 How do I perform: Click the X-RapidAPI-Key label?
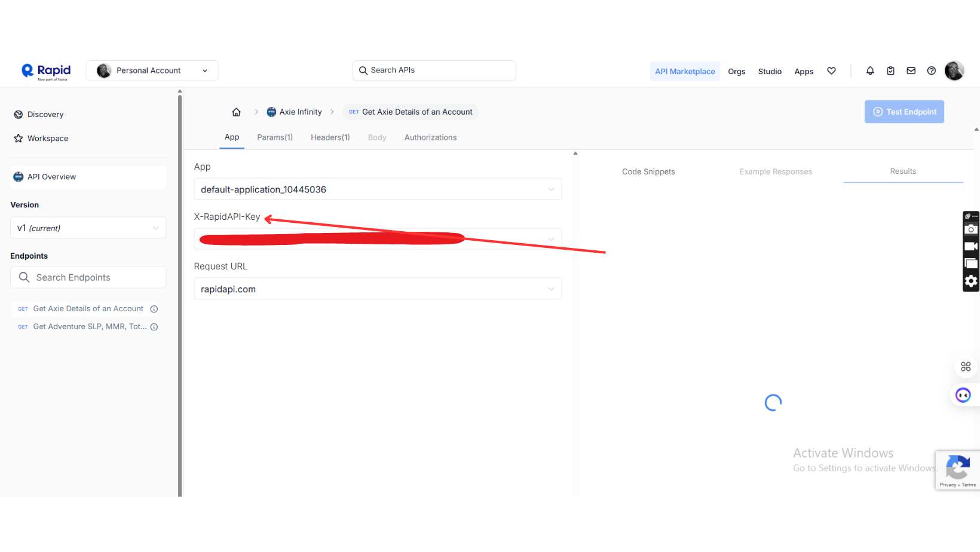pos(227,217)
